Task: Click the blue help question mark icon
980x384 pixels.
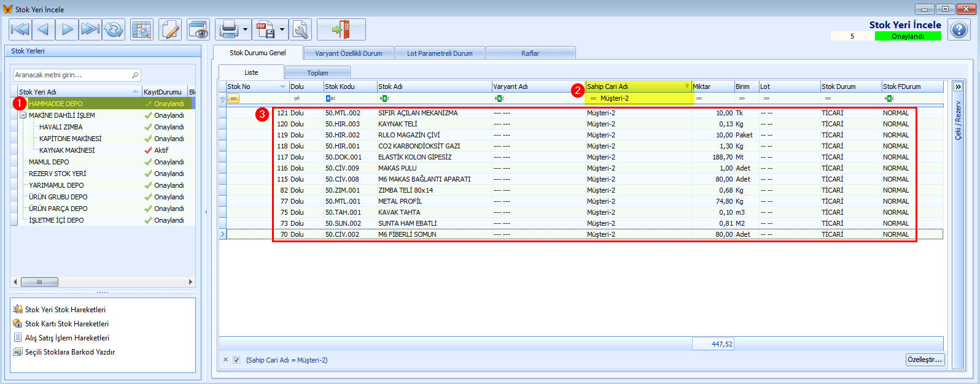Action: [959, 29]
